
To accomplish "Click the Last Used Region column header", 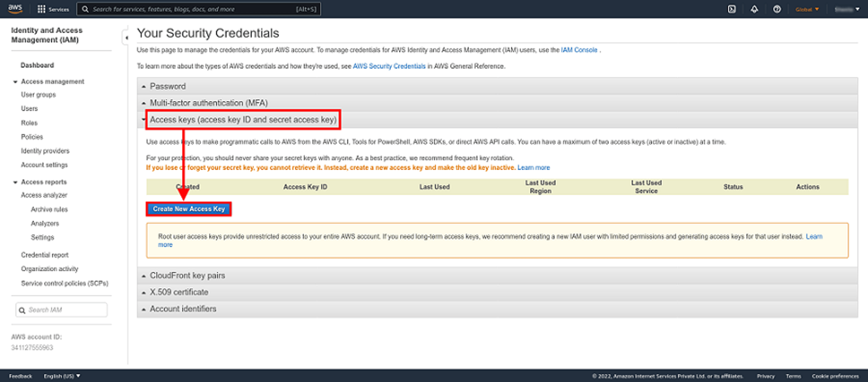I will coord(540,187).
